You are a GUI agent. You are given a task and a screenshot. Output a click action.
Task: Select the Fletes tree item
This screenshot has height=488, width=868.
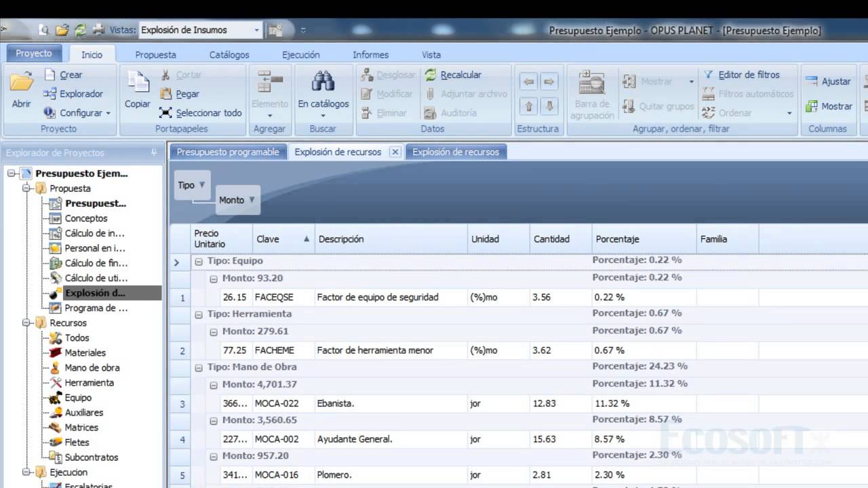tap(77, 443)
